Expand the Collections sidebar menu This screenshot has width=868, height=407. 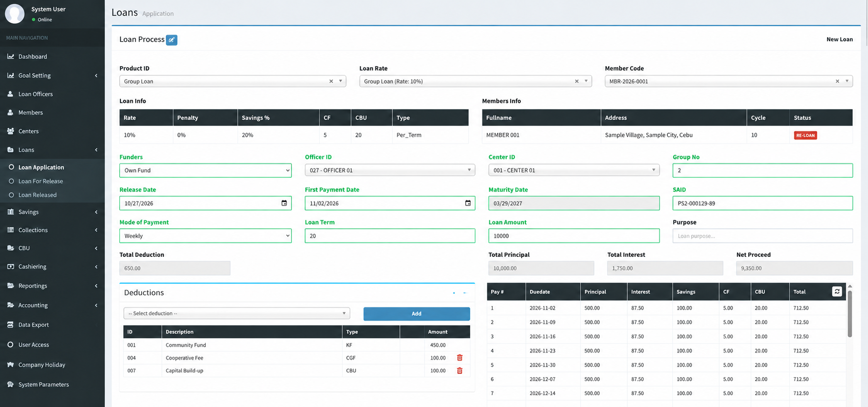point(52,230)
